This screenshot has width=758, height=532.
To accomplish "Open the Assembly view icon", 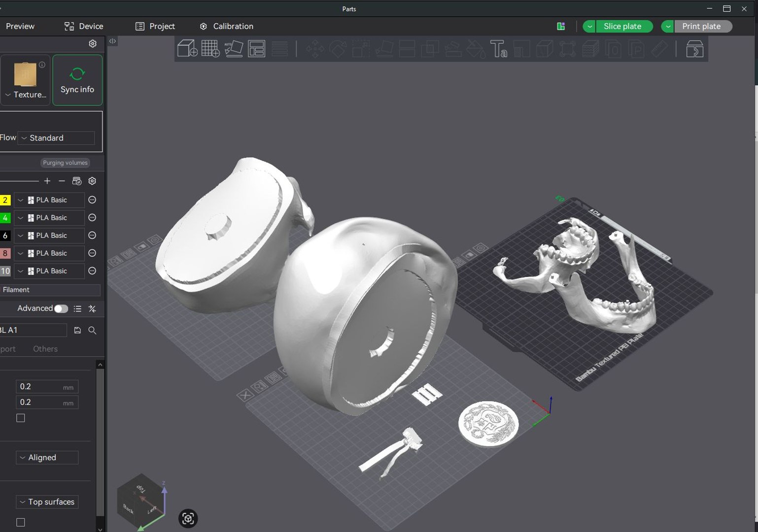I will coord(694,49).
